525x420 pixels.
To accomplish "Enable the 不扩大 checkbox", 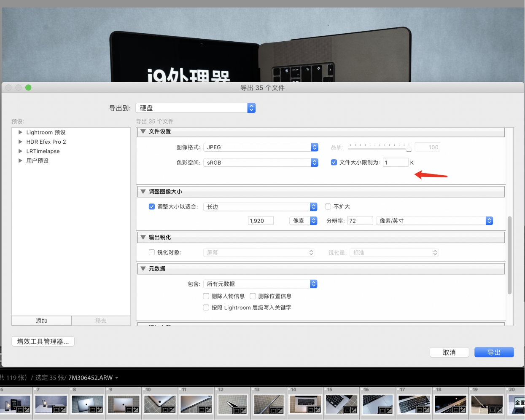I will (x=328, y=206).
